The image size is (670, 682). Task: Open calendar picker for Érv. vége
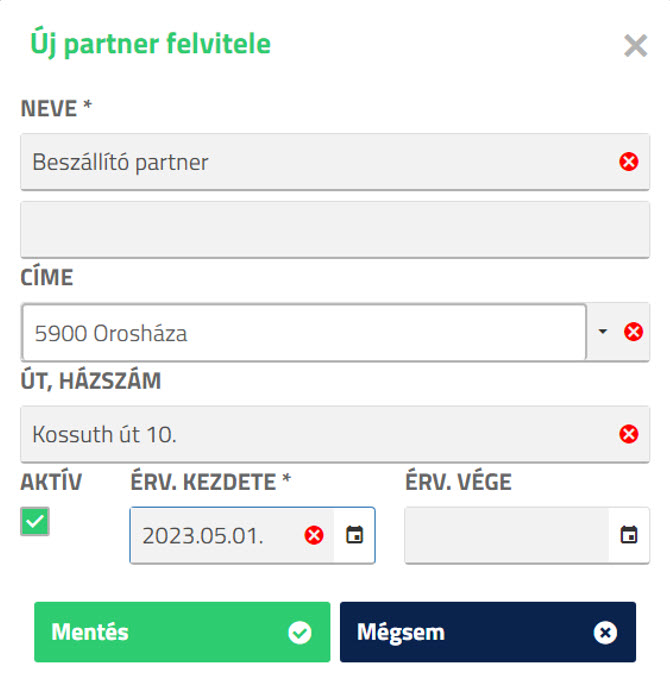[629, 535]
